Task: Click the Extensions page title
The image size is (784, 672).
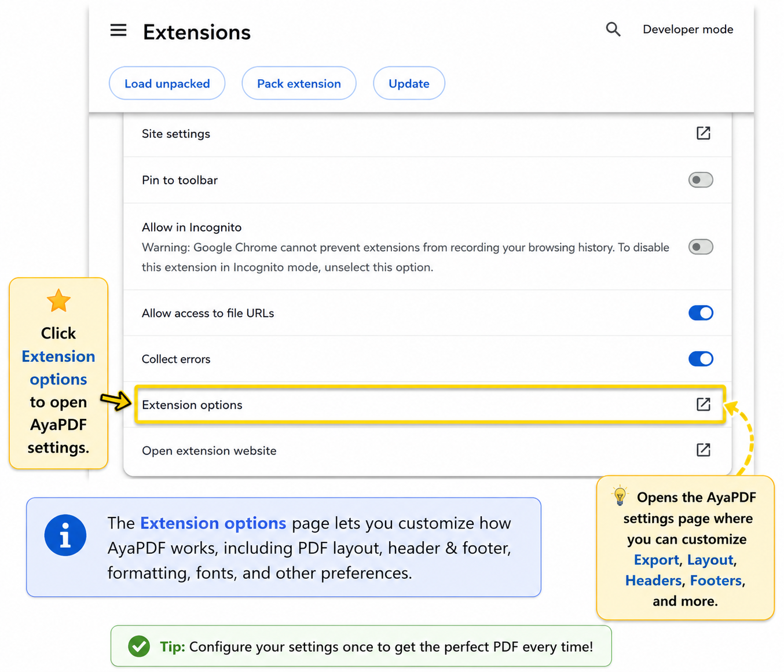Action: click(197, 32)
